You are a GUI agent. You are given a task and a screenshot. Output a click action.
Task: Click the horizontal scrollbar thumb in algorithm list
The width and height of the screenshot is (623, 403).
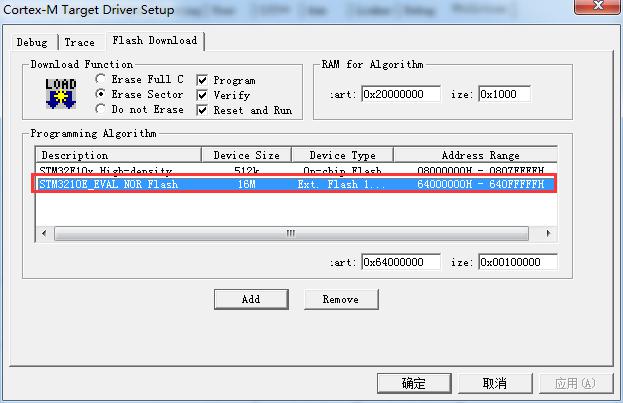(x=291, y=233)
